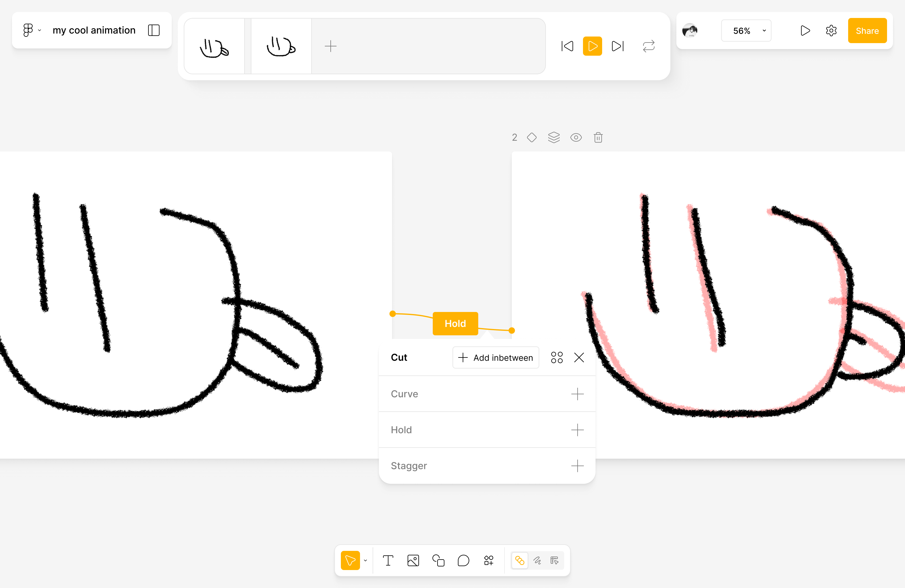Select the Image tool in toolbar
905x588 pixels.
[413, 560]
